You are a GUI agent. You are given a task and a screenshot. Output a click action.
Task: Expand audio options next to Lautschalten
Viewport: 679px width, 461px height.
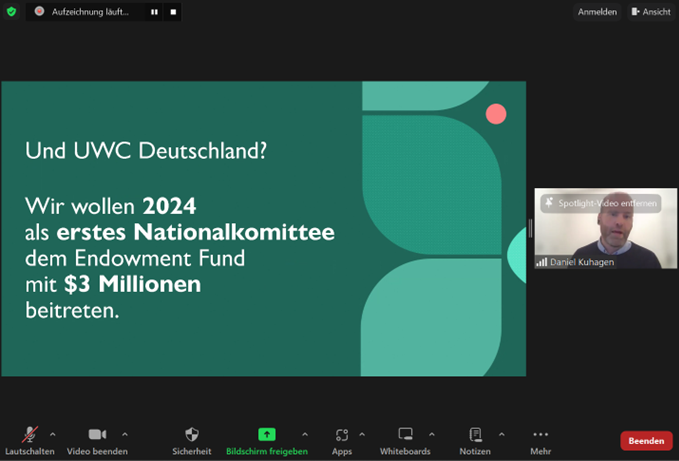pyautogui.click(x=53, y=434)
